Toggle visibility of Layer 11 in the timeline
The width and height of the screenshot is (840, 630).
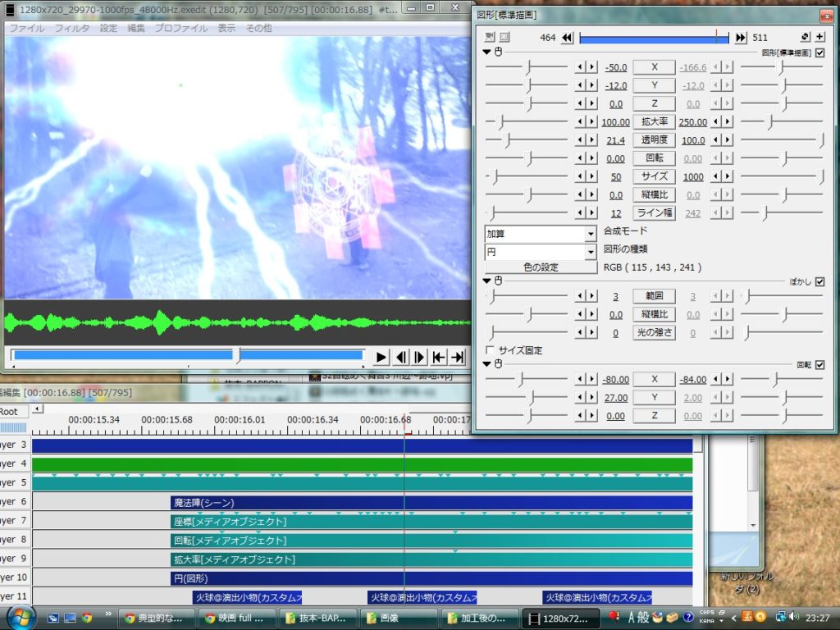(x=15, y=596)
